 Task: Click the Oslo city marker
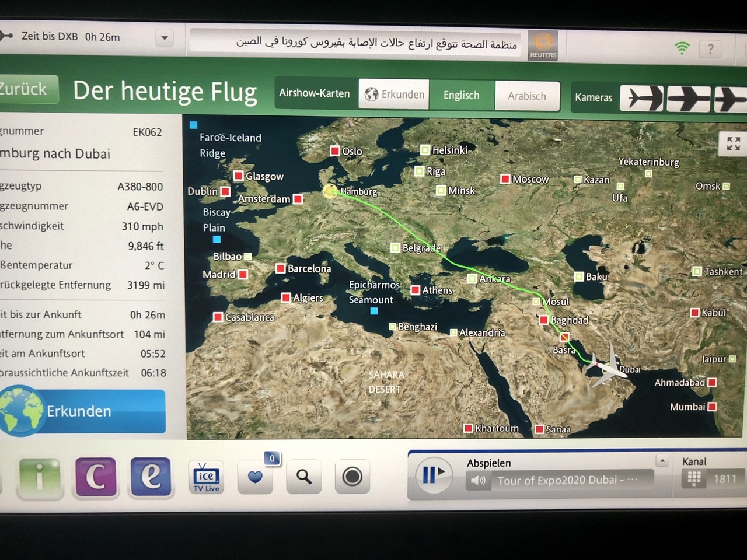[335, 151]
